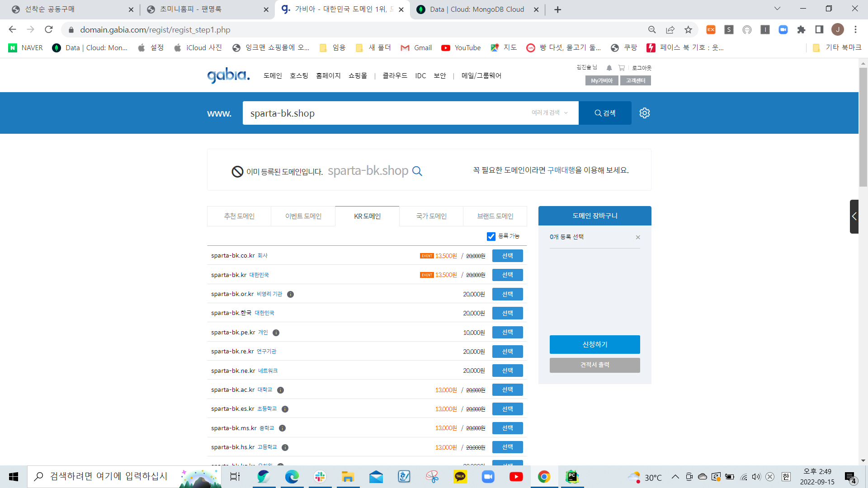Image resolution: width=868 pixels, height=488 pixels.
Task: Click the 로그아웃 link
Action: (x=642, y=68)
